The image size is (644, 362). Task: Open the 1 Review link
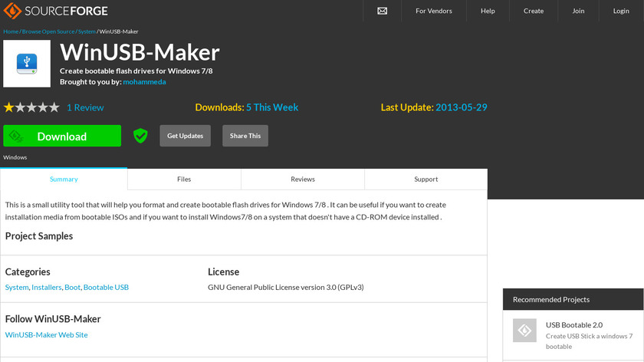coord(85,107)
